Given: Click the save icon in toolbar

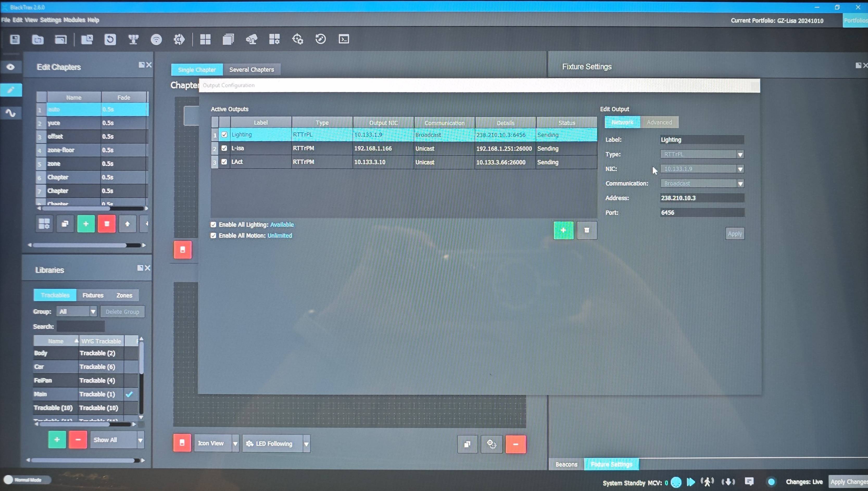Looking at the screenshot, I should click(15, 40).
